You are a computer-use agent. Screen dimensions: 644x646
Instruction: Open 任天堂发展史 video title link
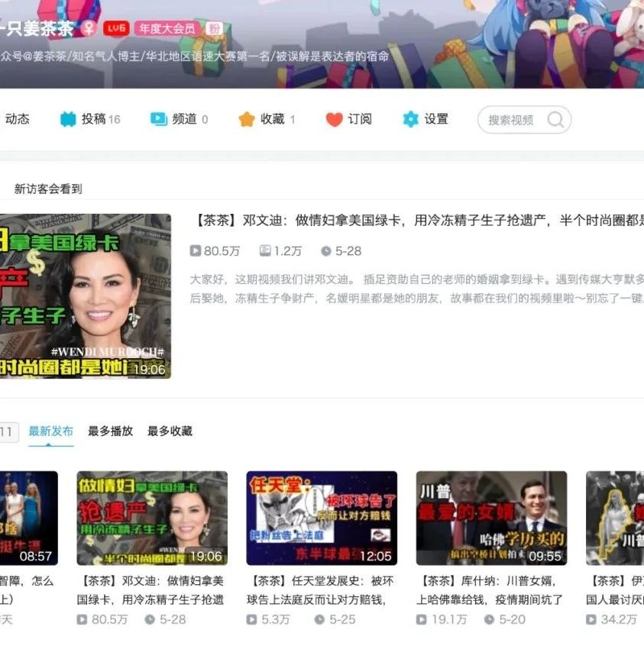(x=321, y=590)
